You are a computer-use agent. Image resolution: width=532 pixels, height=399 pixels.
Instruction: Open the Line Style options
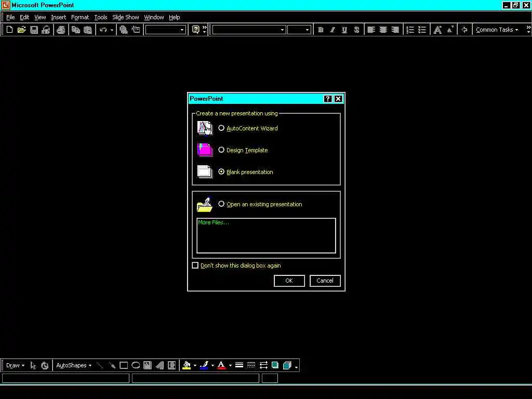pos(239,365)
